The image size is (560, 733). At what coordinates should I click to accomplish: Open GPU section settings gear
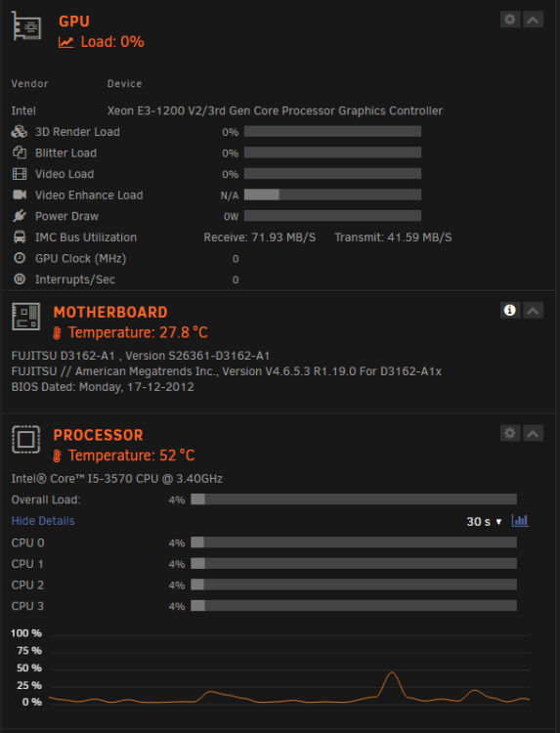tap(510, 20)
